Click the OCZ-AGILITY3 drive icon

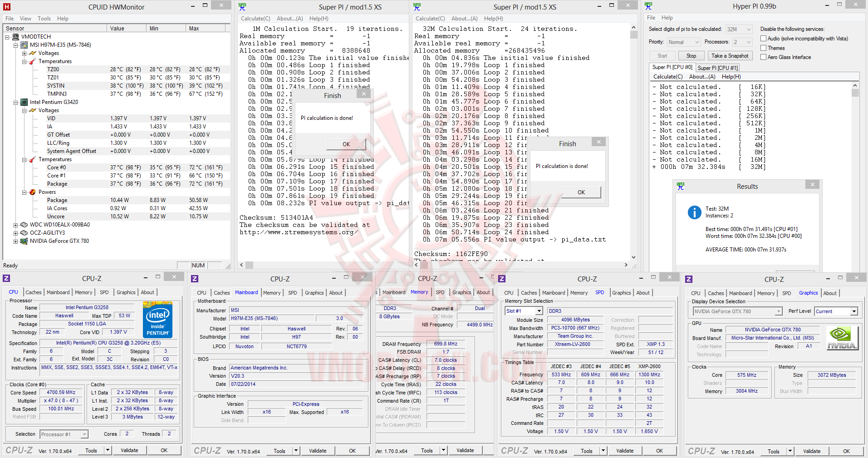click(x=25, y=233)
